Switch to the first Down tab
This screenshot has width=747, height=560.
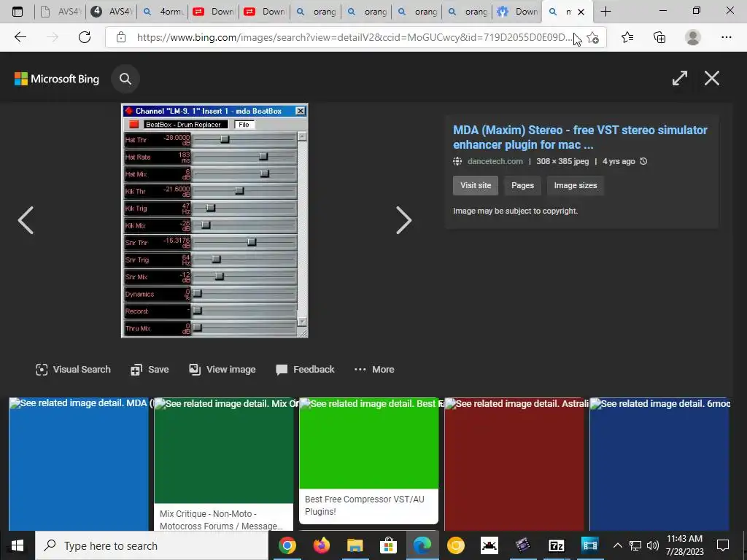214,12
